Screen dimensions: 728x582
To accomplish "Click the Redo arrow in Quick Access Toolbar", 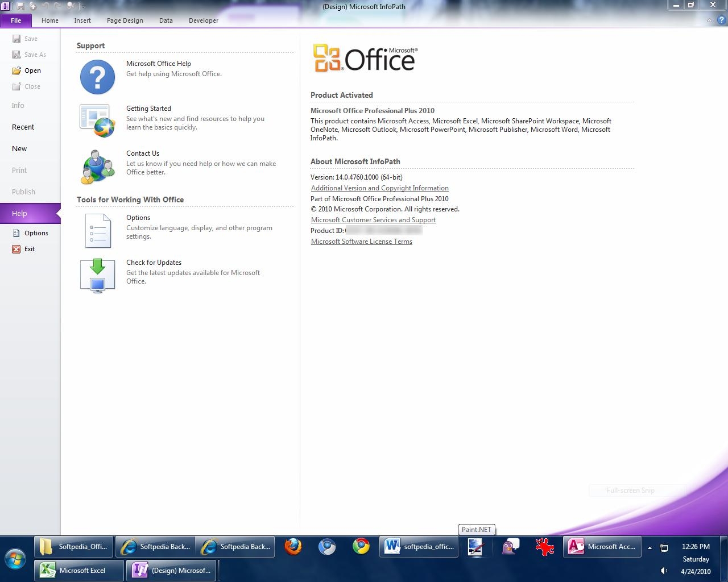I will 57,6.
